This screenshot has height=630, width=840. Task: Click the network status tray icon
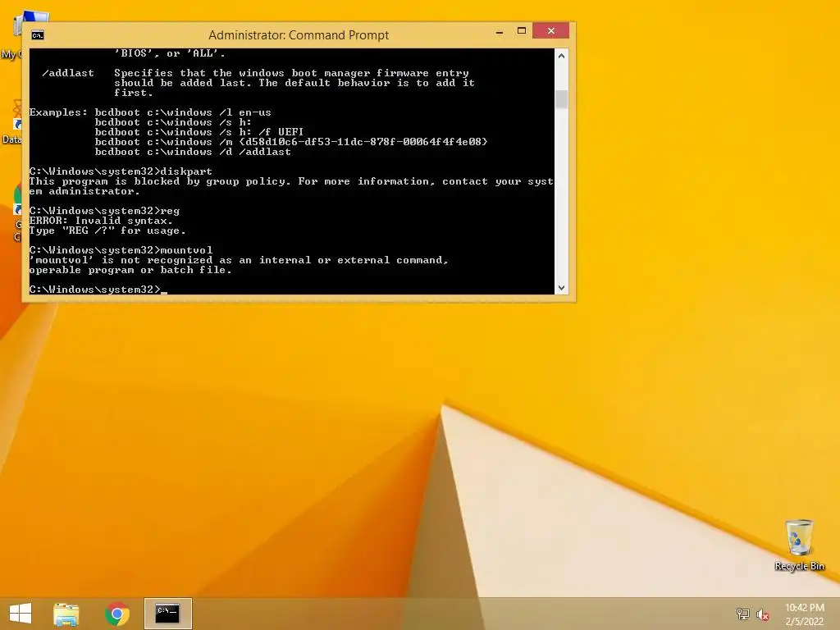[742, 614]
